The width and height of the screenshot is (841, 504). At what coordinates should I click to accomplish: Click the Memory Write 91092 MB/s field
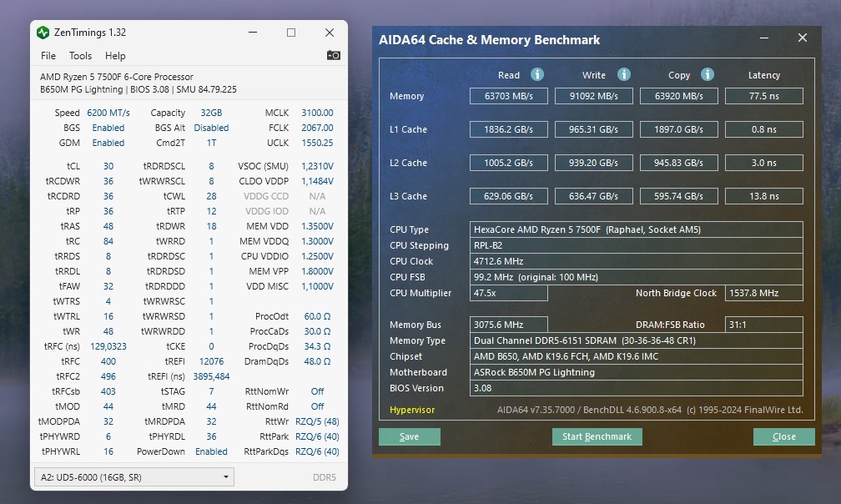(594, 96)
